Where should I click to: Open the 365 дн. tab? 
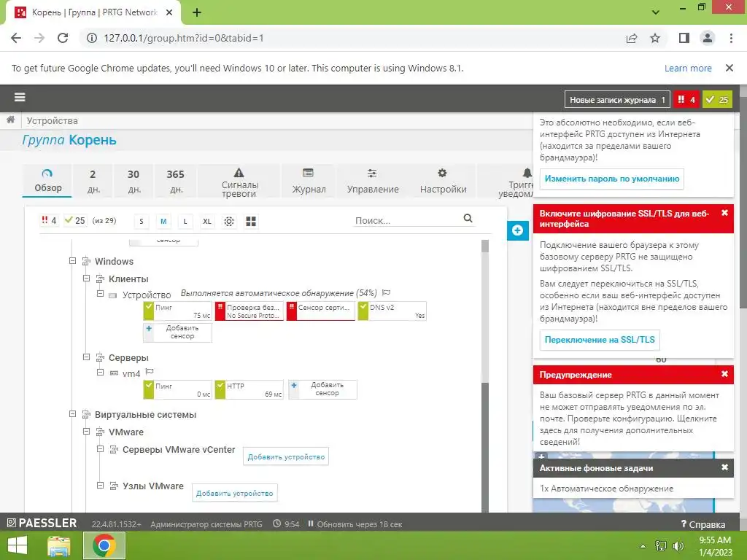pos(176,181)
